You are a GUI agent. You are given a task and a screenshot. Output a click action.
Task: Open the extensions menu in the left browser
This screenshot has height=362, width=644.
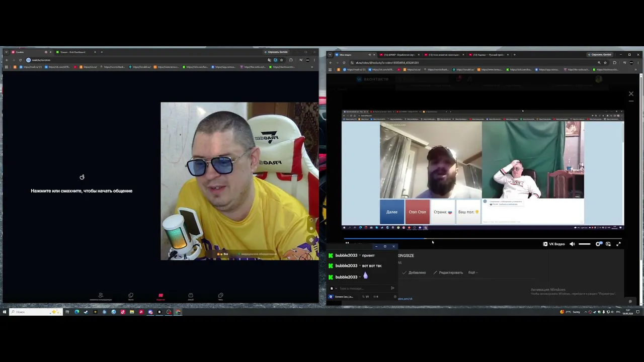pos(291,60)
